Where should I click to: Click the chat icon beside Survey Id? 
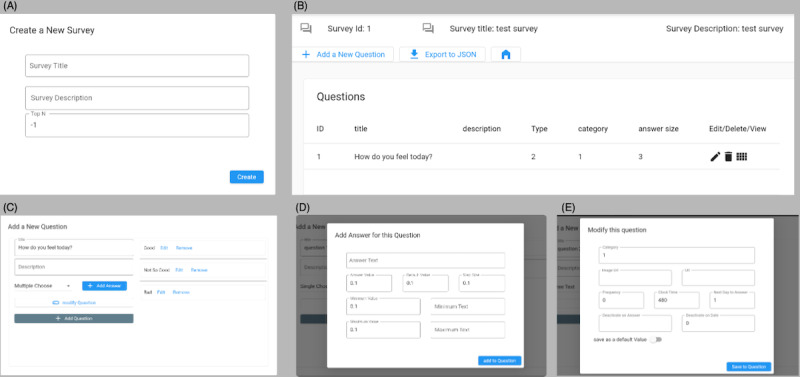pyautogui.click(x=306, y=29)
